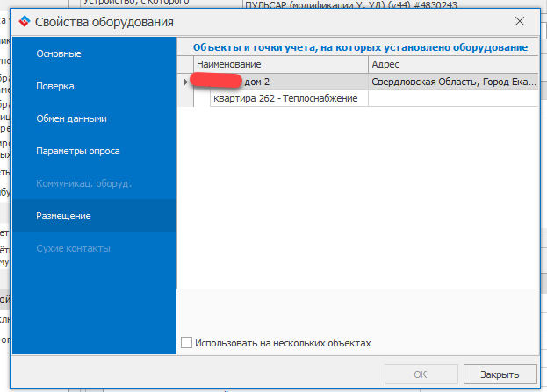
Task: Select the Размещение section
Action: pos(63,216)
